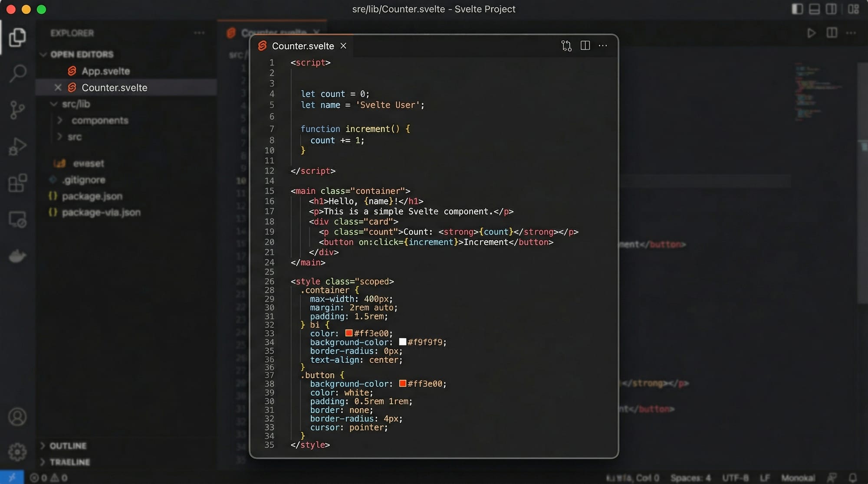The image size is (868, 484).
Task: Toggle the bottom panel layout button
Action: [814, 9]
